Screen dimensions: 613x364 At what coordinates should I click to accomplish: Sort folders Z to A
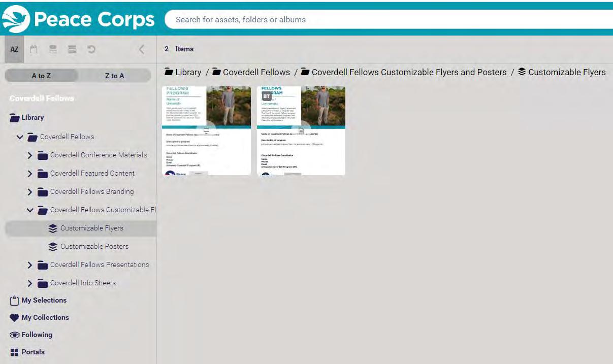point(114,76)
